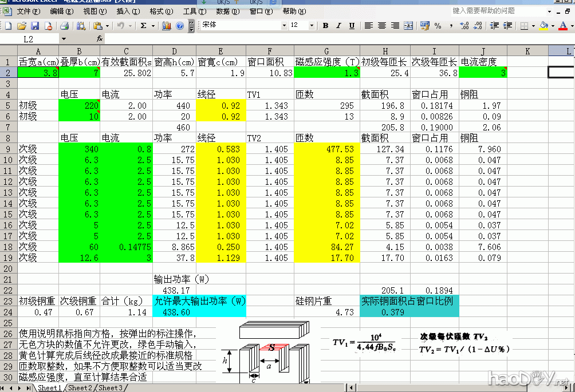
Task: Toggle Underline formatting
Action: 352,26
